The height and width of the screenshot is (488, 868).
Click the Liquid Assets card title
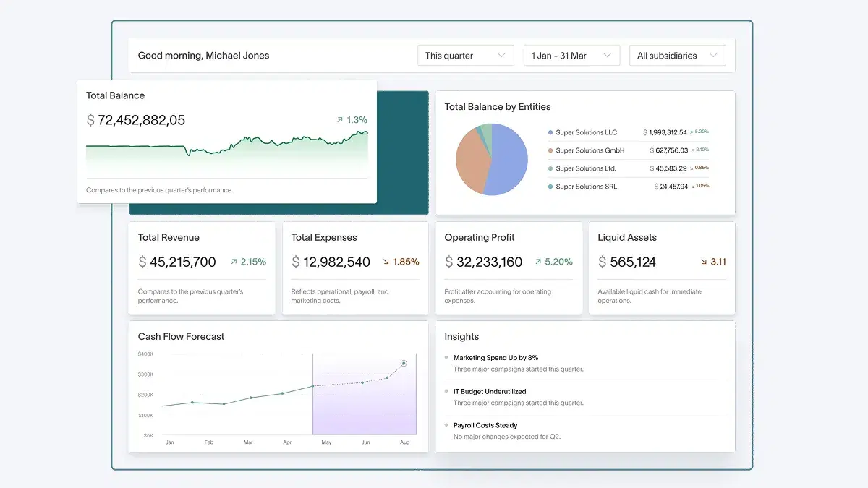click(627, 237)
